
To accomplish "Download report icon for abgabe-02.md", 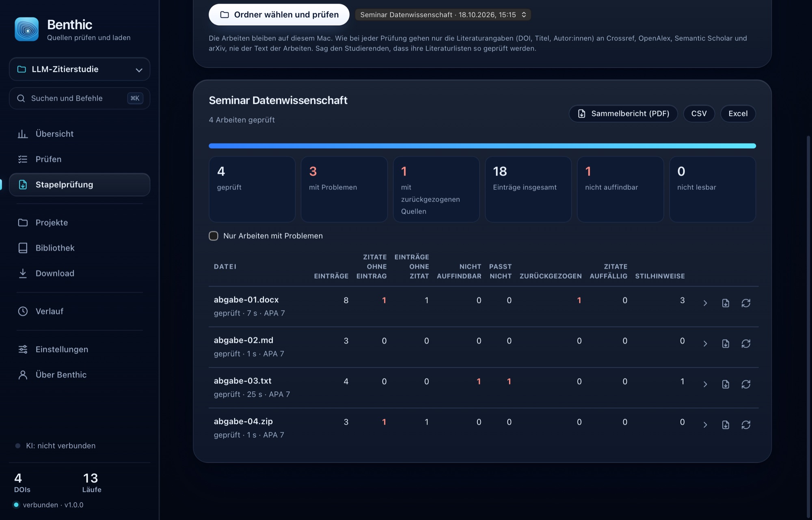I will tap(726, 343).
